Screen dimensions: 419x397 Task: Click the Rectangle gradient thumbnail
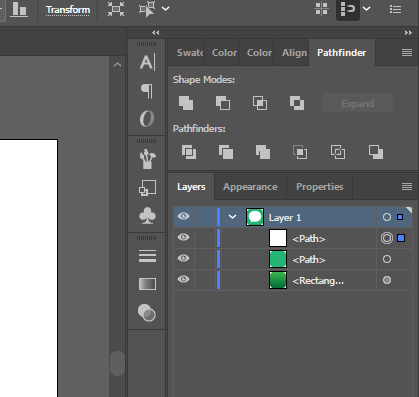click(x=278, y=280)
